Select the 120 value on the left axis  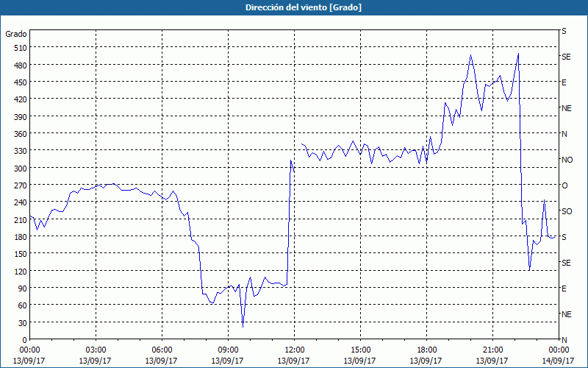click(x=21, y=272)
